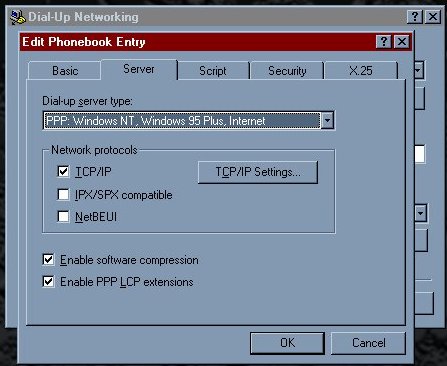Uncheck the TCP/IP protocol checkbox
Viewport: 447px width, 366px height.
pyautogui.click(x=63, y=172)
